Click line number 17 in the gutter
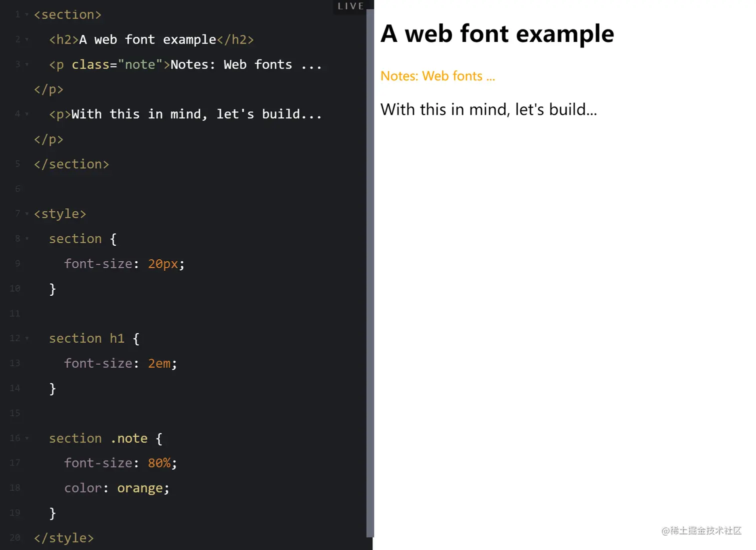The width and height of the screenshot is (756, 550). pyautogui.click(x=15, y=463)
